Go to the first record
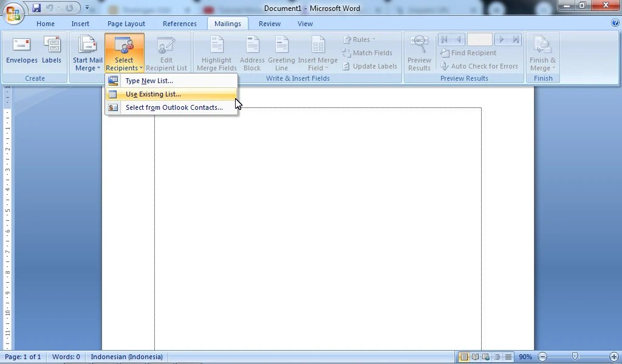Viewport: 622px width, 364px height. click(444, 39)
